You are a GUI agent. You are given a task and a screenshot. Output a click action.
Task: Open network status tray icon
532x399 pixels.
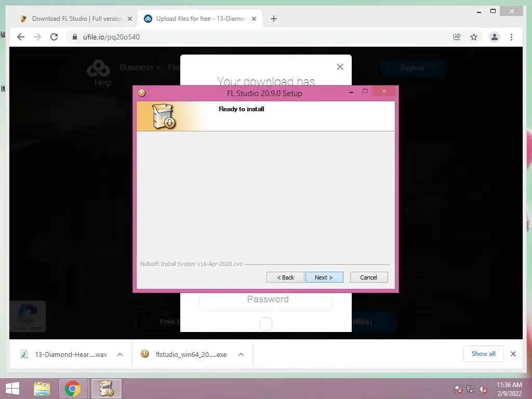click(x=471, y=389)
